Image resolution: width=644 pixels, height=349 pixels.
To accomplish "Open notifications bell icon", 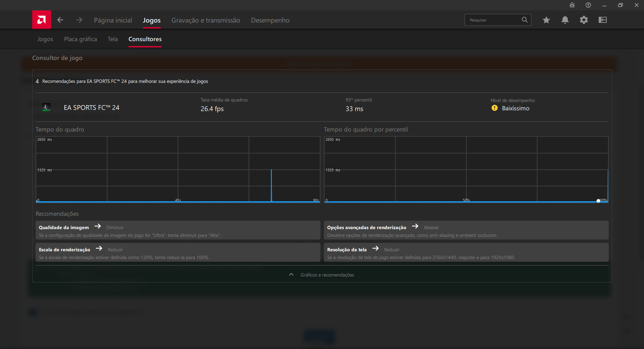I will 565,20.
